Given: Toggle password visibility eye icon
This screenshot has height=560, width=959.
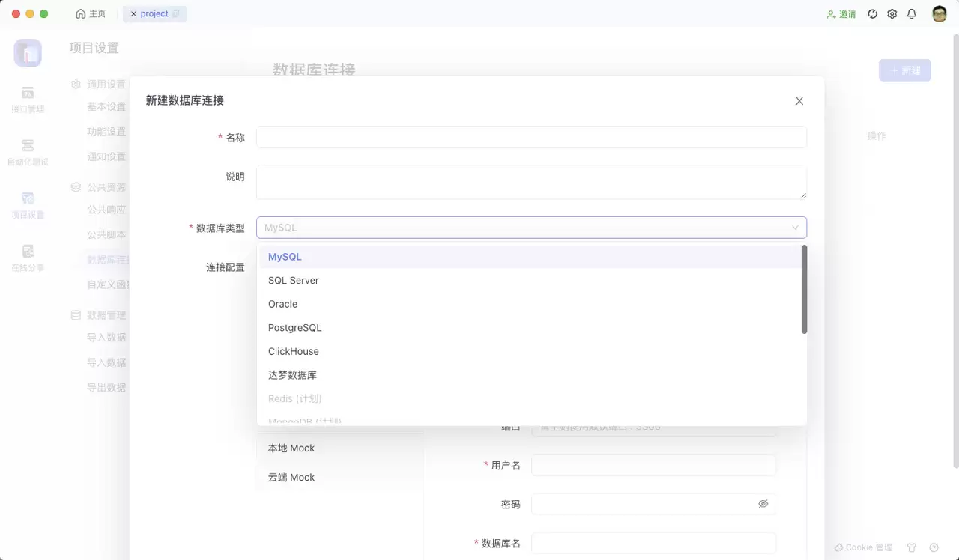Looking at the screenshot, I should click(x=763, y=504).
